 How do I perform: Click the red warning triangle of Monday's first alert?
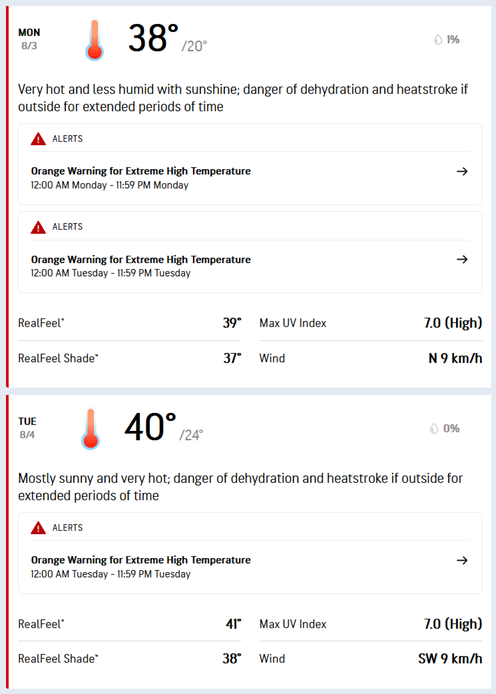[x=38, y=139]
